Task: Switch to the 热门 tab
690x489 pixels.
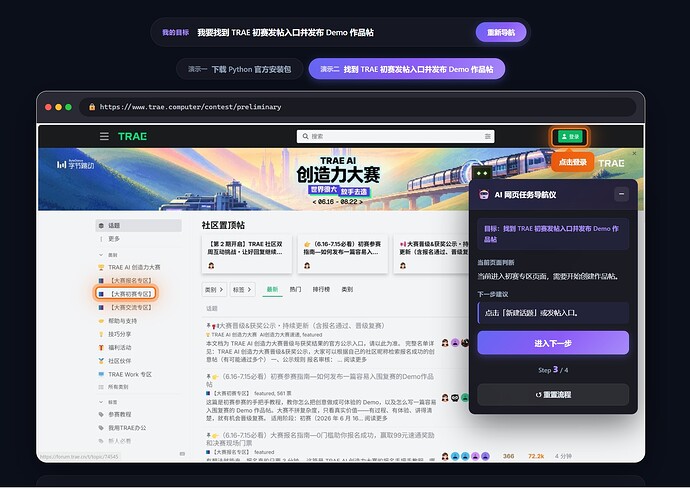Action: (x=295, y=289)
